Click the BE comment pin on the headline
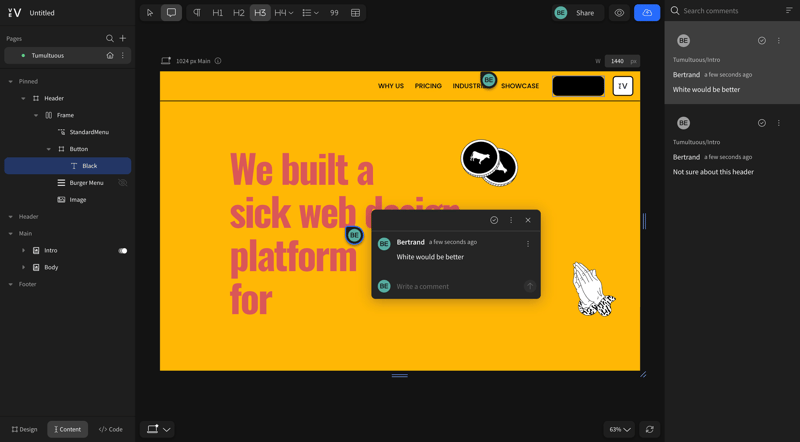The image size is (800, 442). [x=354, y=235]
